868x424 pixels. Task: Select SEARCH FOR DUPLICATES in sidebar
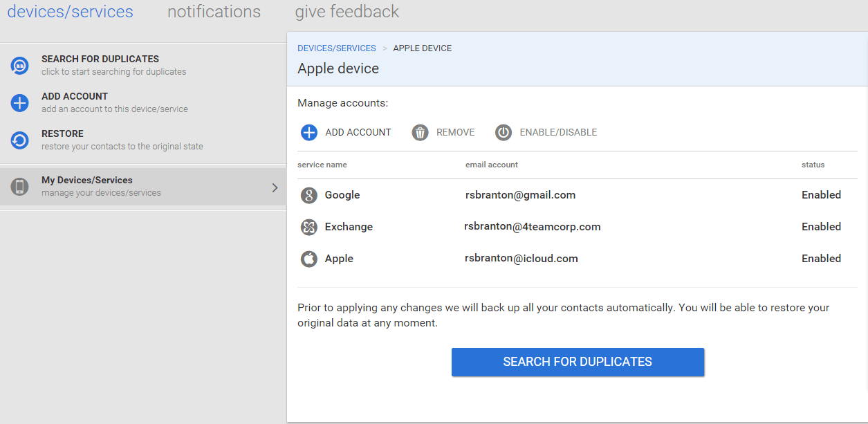tap(100, 59)
